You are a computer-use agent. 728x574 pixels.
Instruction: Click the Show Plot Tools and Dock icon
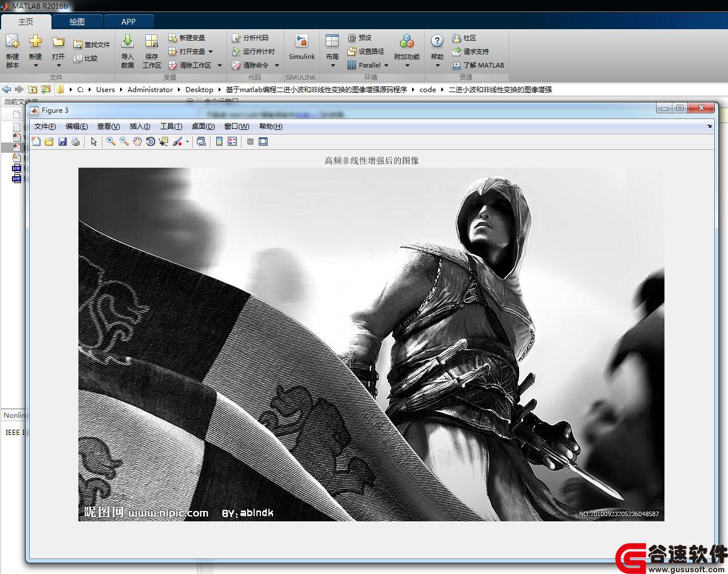pos(263,141)
